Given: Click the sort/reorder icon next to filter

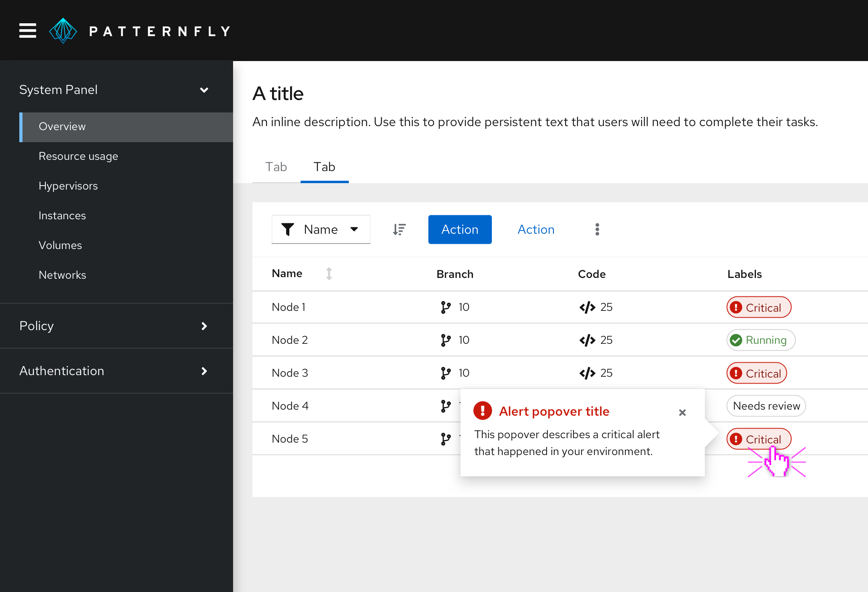Looking at the screenshot, I should coord(398,229).
